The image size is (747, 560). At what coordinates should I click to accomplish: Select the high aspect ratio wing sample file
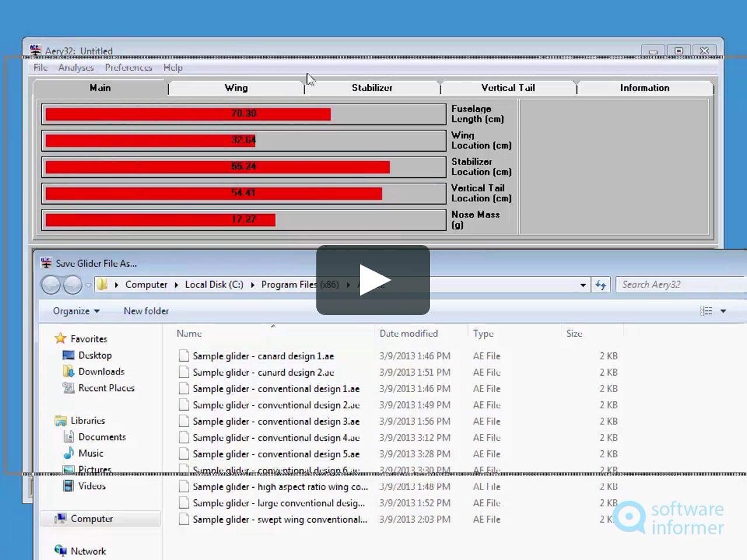pos(280,487)
